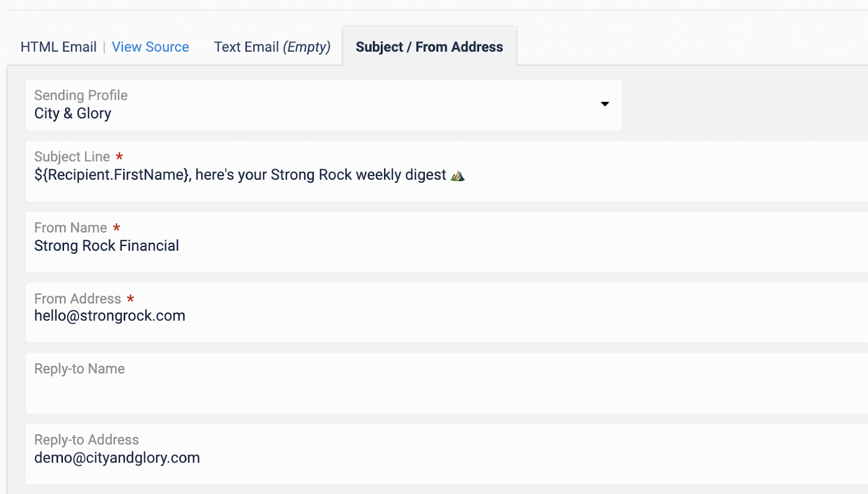Viewport: 868px width, 494px height.
Task: Click the From Address label
Action: [78, 299]
